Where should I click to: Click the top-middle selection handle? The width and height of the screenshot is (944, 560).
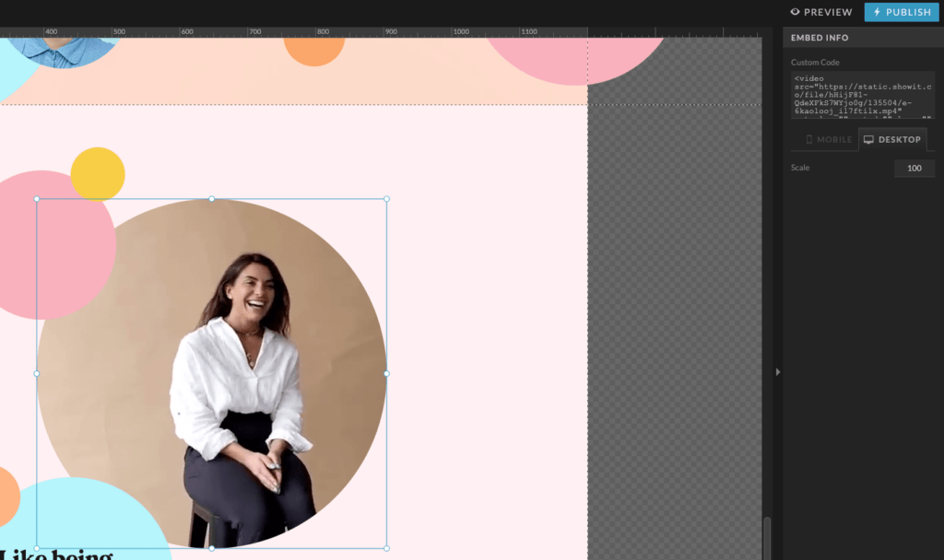click(211, 199)
